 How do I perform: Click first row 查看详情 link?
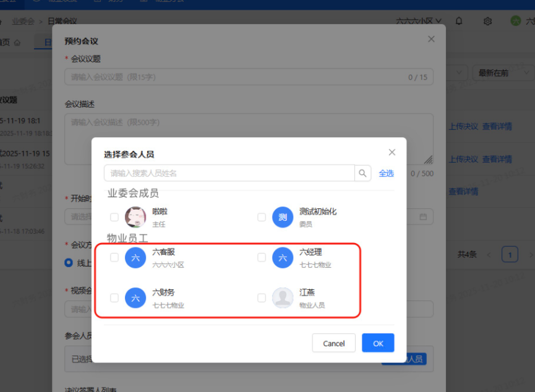tap(497, 127)
